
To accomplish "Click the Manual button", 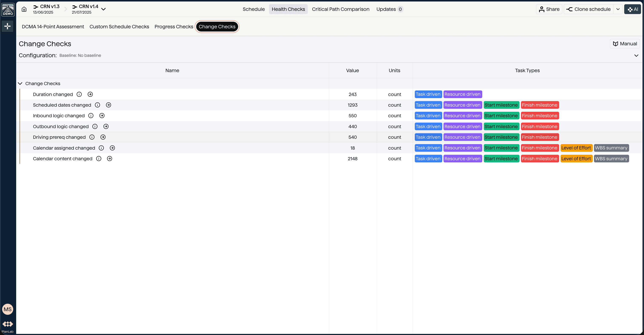I will point(625,43).
